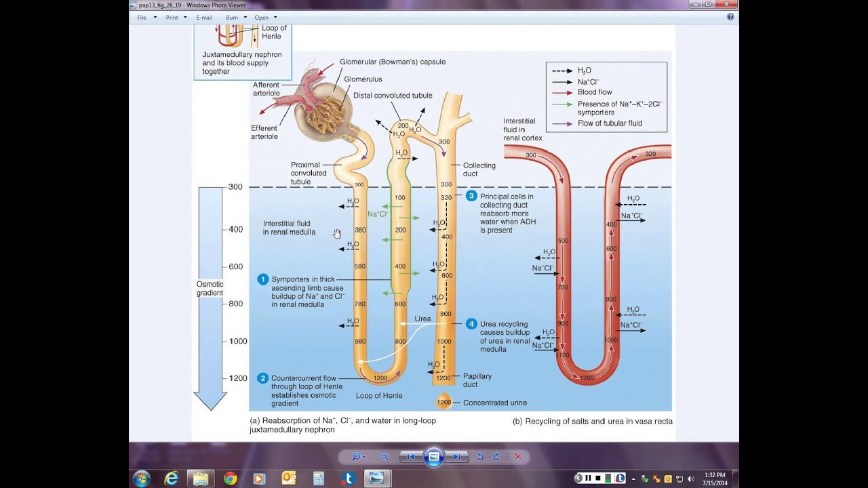Start the slide show with the center button
868x488 pixels.
point(434,457)
